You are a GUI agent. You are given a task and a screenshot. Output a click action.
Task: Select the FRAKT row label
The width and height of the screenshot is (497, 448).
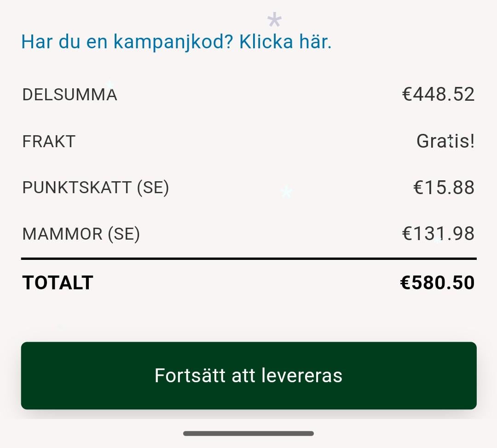pos(49,141)
